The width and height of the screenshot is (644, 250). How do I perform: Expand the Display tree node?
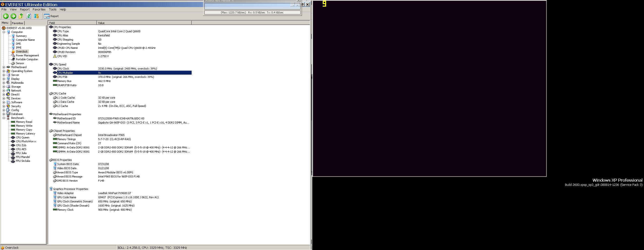click(x=4, y=79)
